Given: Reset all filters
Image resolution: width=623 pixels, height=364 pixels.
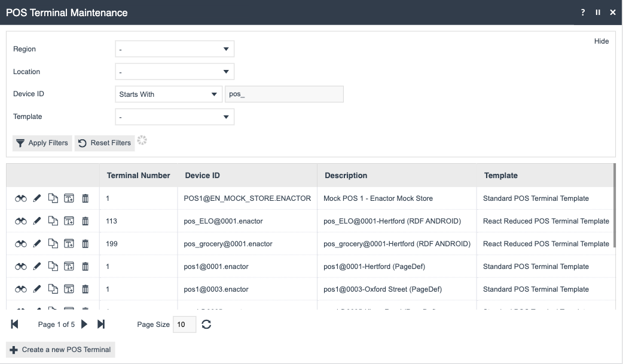Looking at the screenshot, I should point(105,143).
